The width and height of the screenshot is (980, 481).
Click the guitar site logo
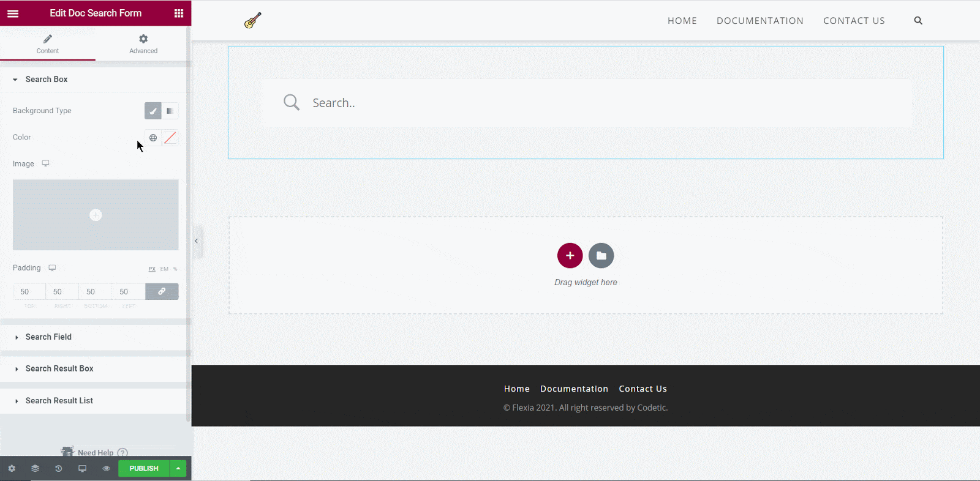pyautogui.click(x=252, y=21)
